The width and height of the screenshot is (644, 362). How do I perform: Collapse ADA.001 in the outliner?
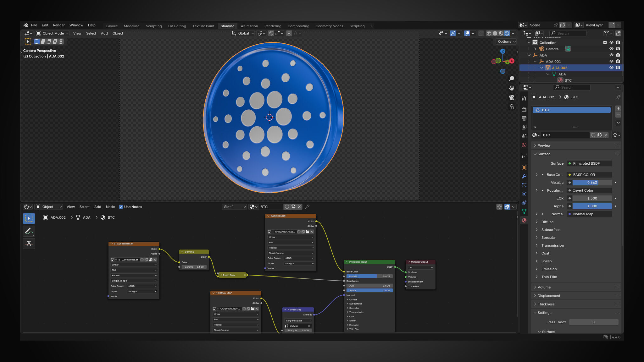[535, 62]
